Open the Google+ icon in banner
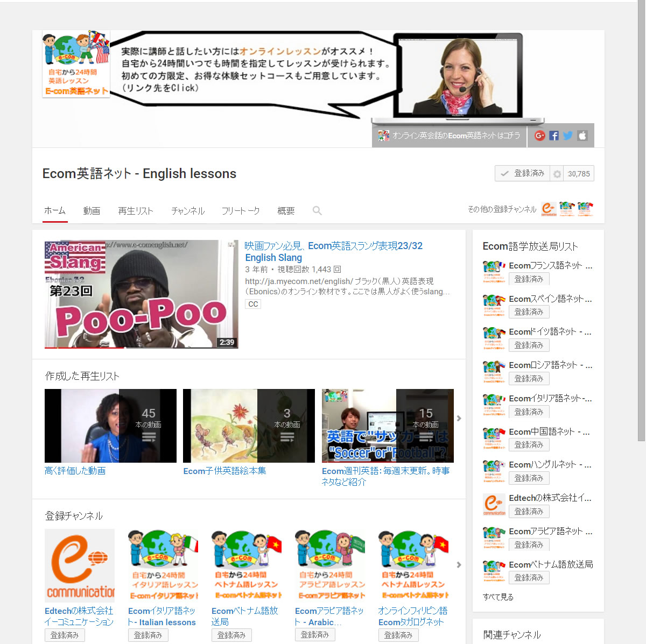 [x=539, y=136]
